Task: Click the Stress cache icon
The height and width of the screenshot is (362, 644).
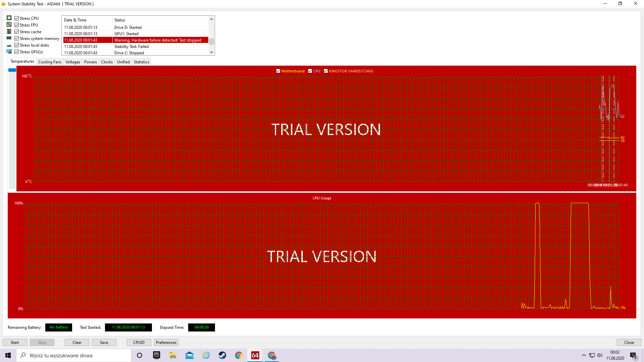Action: (9, 32)
